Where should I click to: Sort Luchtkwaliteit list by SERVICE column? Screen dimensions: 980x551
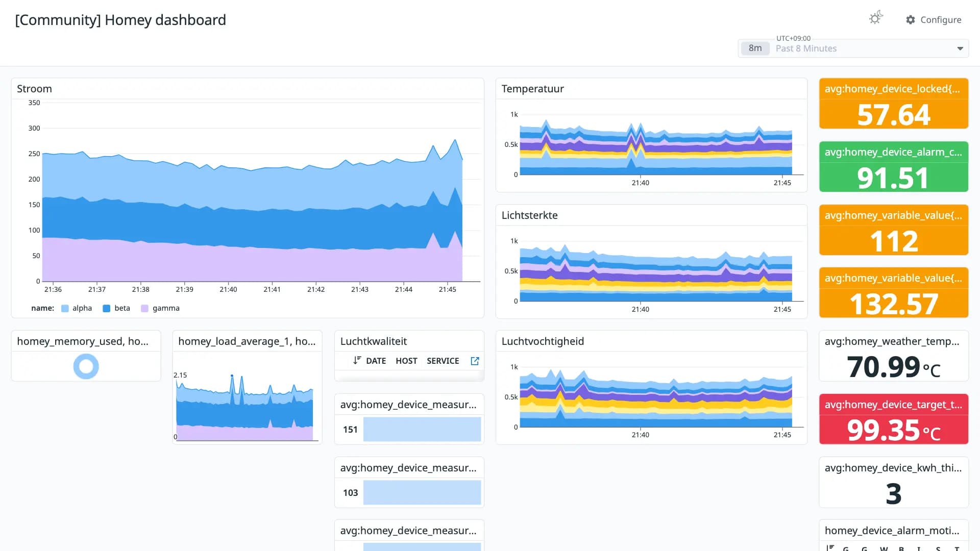coord(443,361)
